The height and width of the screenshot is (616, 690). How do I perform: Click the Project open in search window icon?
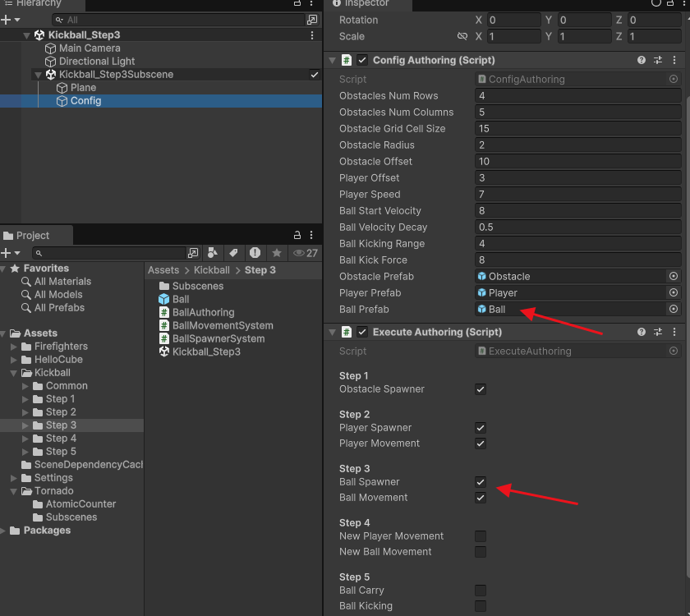(x=193, y=253)
